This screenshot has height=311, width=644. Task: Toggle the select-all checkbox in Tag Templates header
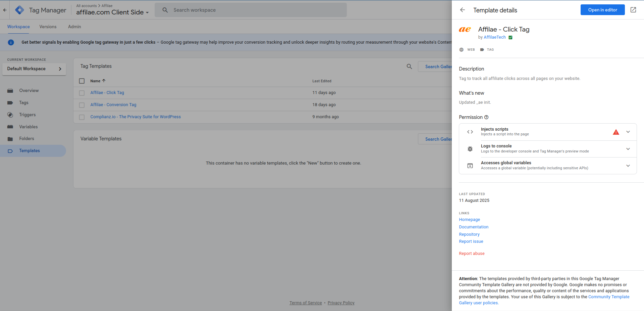point(82,81)
